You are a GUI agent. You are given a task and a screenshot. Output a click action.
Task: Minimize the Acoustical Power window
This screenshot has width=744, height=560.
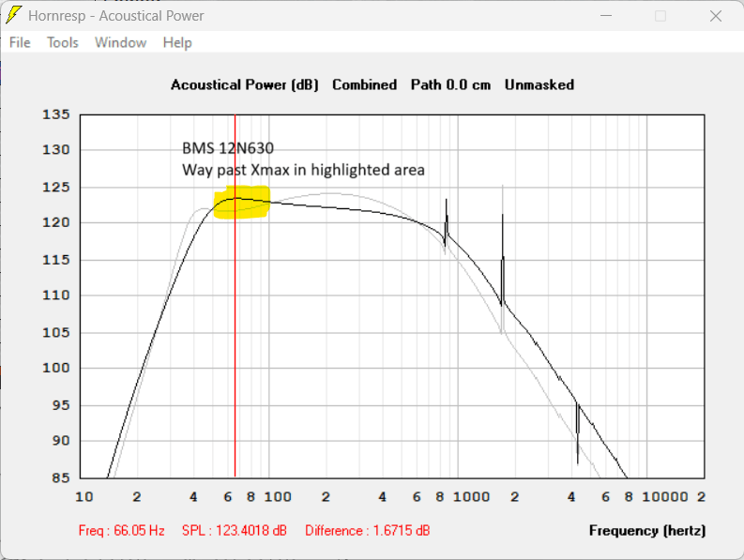point(606,16)
